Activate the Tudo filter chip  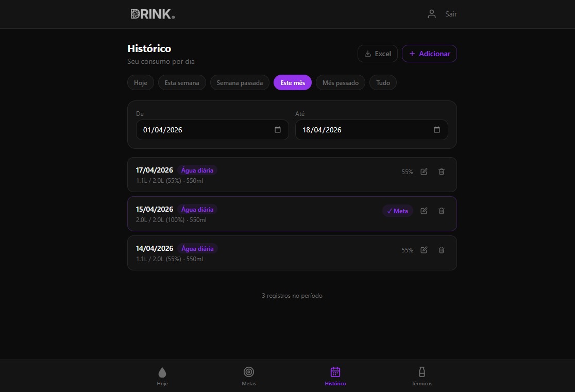pos(383,82)
